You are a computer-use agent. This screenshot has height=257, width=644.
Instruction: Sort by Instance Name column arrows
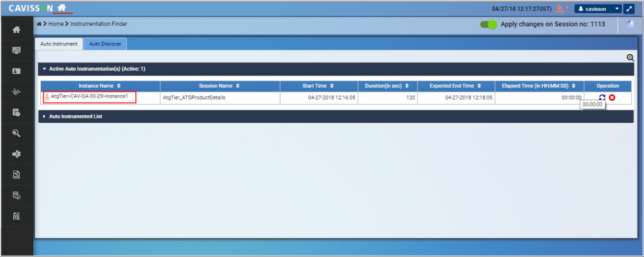tap(119, 86)
